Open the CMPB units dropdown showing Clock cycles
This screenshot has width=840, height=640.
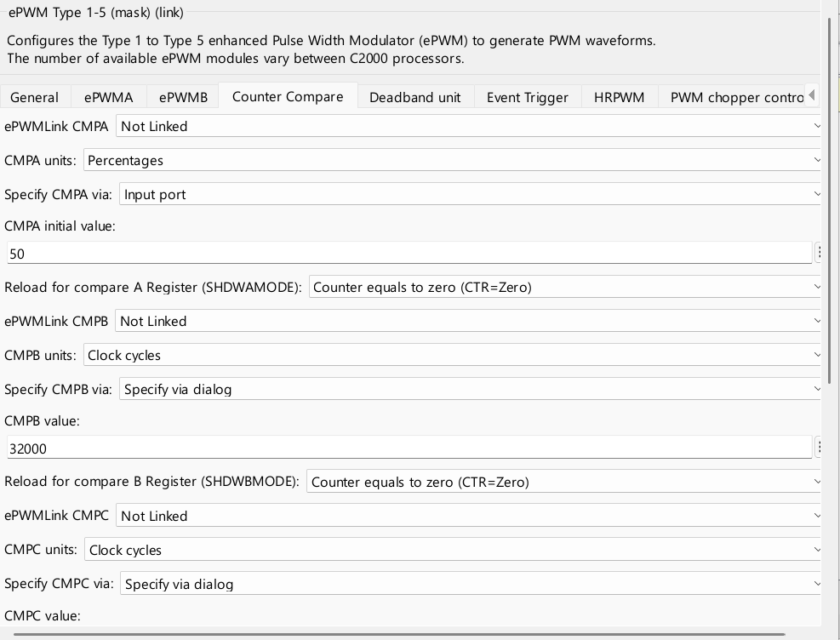click(452, 356)
